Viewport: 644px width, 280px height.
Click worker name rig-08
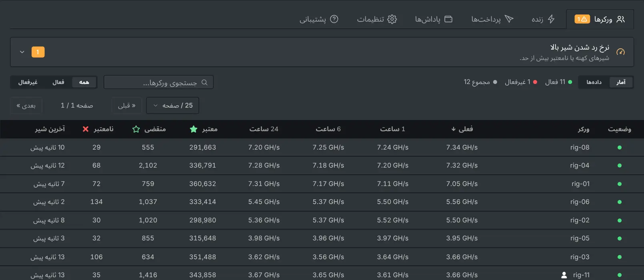click(580, 147)
